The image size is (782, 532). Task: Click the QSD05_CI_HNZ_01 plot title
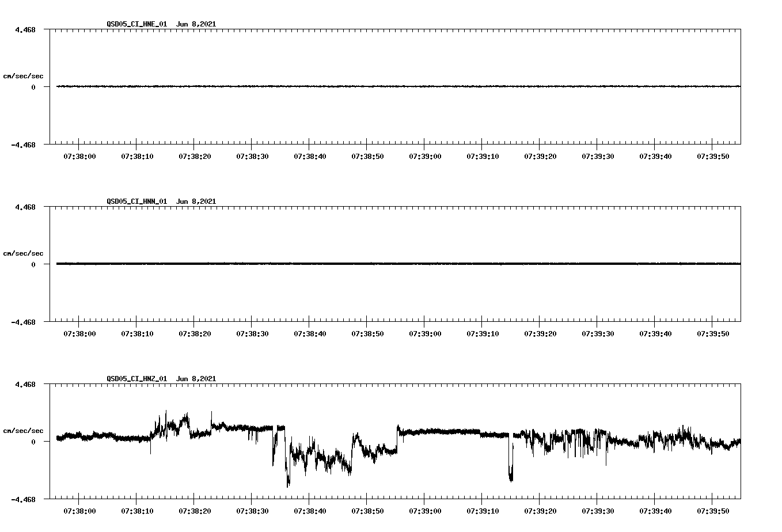[x=137, y=379]
